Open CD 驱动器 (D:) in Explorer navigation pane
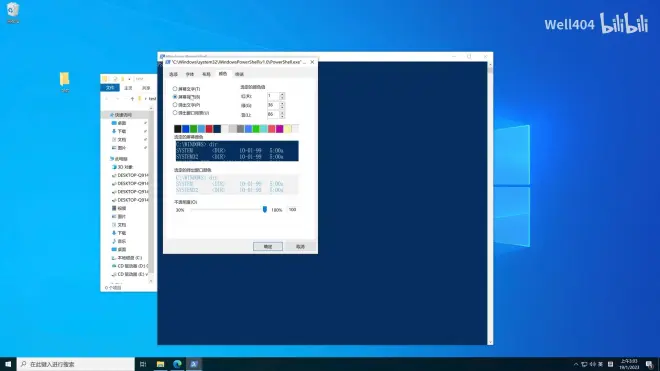660x371 pixels. pos(130,266)
